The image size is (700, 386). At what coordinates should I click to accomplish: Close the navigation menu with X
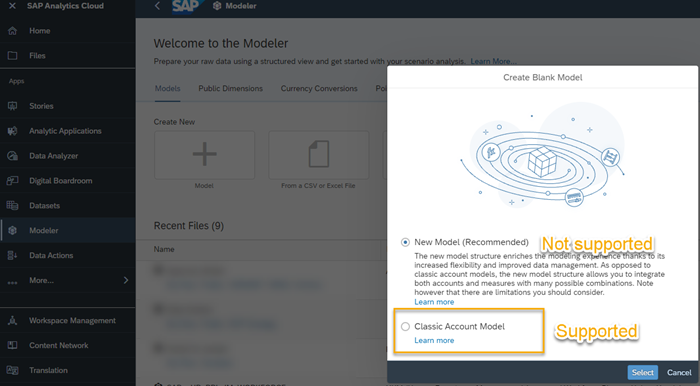(12, 6)
